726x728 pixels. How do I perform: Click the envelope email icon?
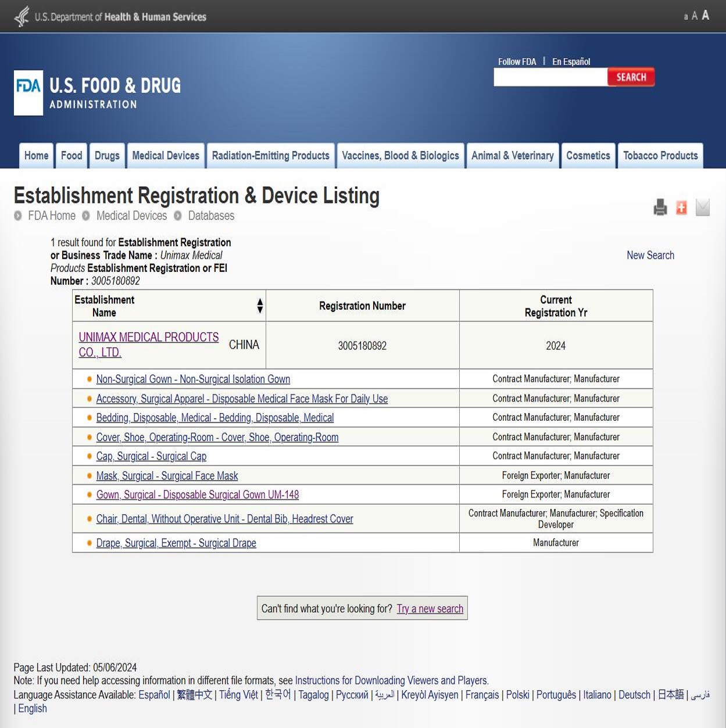click(x=702, y=207)
